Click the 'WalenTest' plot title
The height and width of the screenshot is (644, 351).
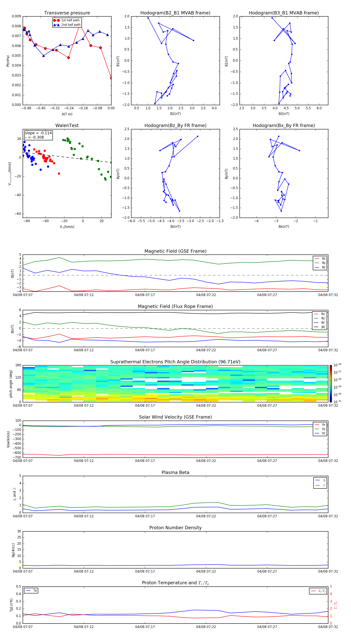click(67, 125)
